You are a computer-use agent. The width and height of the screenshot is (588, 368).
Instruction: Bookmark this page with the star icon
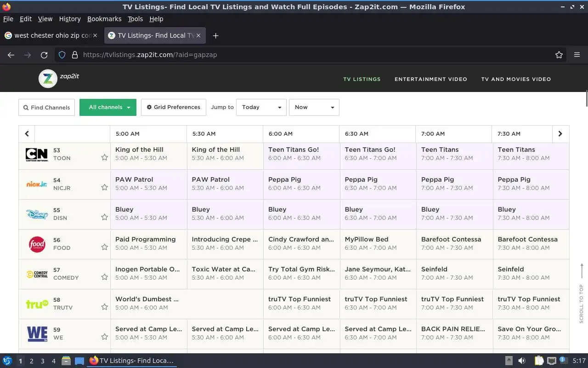coord(559,55)
